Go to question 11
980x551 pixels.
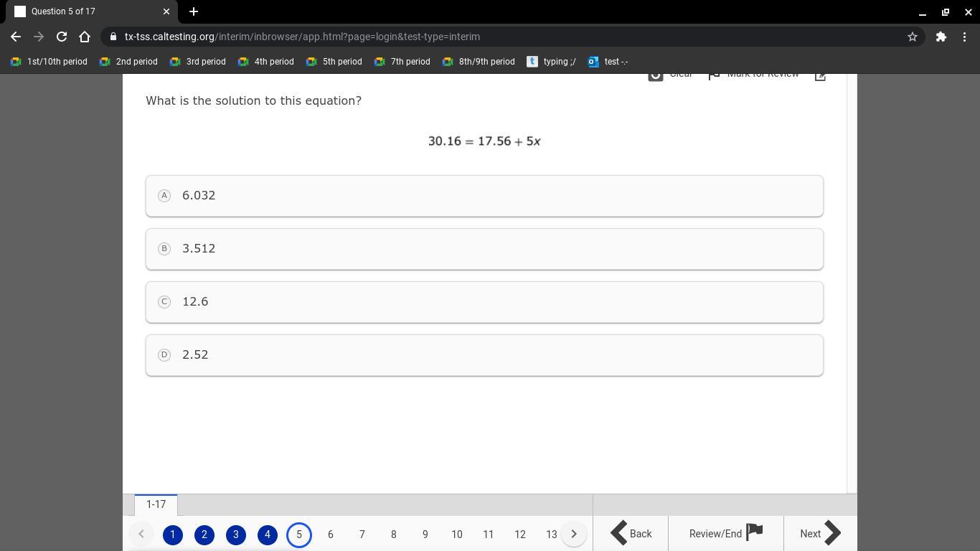(x=489, y=534)
